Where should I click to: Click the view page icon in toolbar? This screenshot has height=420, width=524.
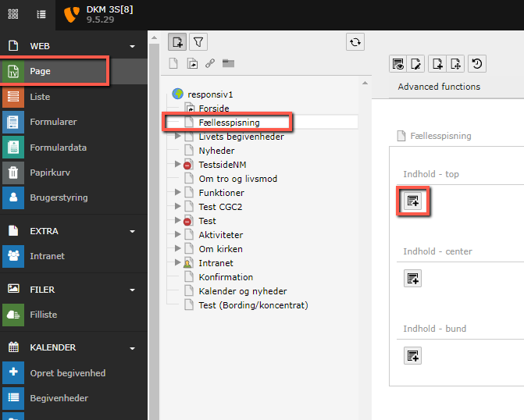397,64
